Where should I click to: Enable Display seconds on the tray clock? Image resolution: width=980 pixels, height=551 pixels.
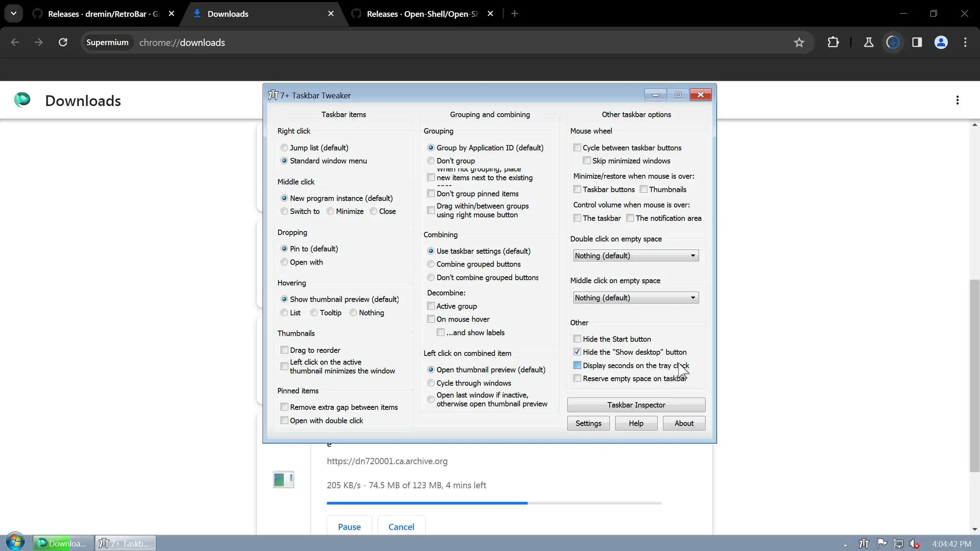(x=577, y=365)
